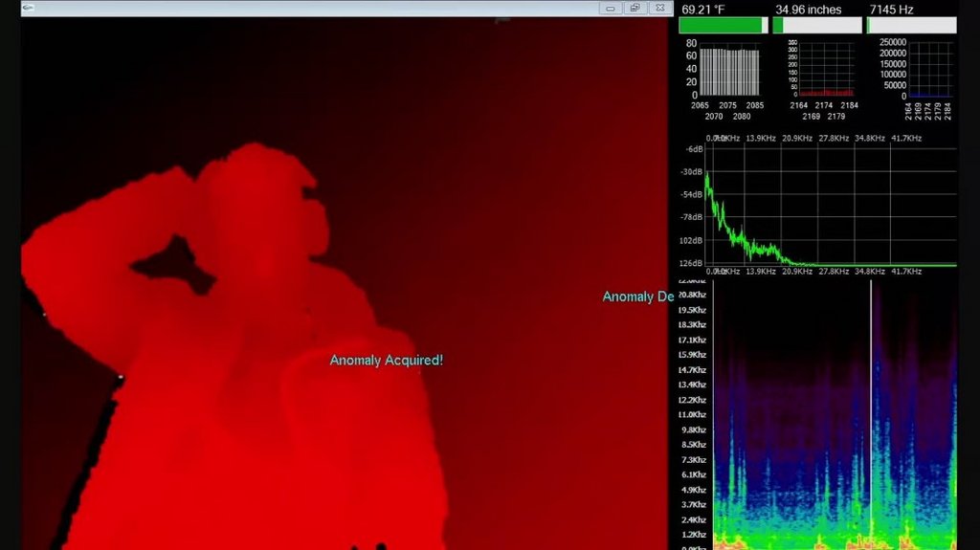The height and width of the screenshot is (550, 980).
Task: Click the 2080 label under the temperature chart
Action: (742, 117)
